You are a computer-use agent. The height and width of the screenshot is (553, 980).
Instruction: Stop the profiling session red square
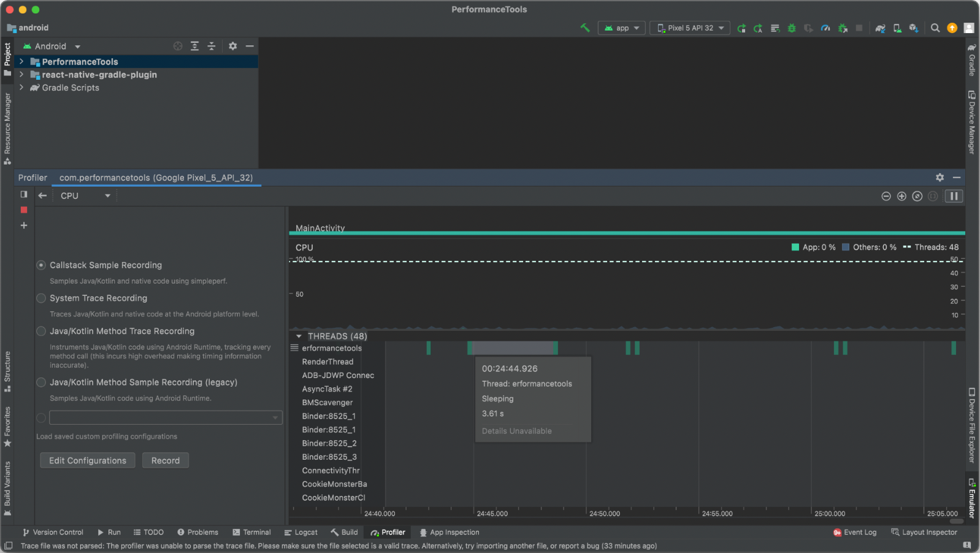tap(24, 210)
